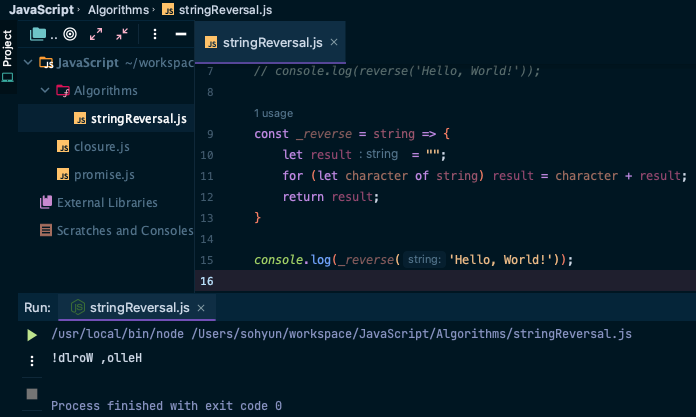
Task: Open the Project view selector folder icon
Action: [38, 34]
